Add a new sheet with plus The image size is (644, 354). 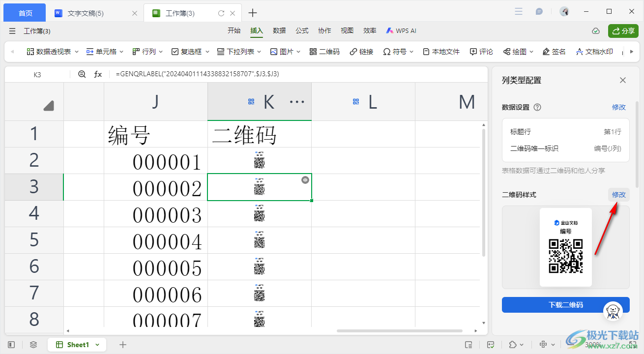pos(123,345)
